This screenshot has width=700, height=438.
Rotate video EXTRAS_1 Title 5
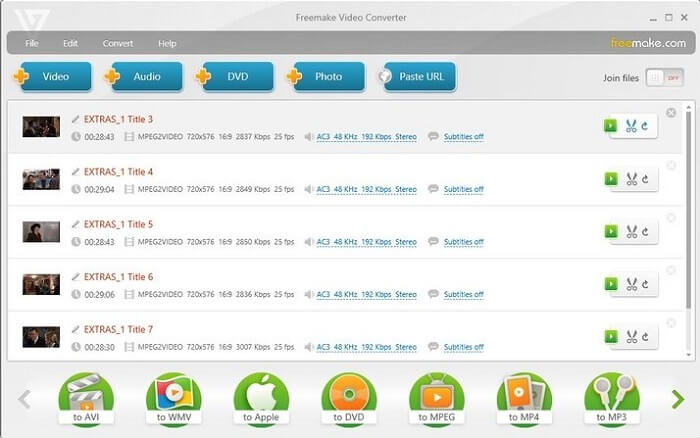pos(645,231)
